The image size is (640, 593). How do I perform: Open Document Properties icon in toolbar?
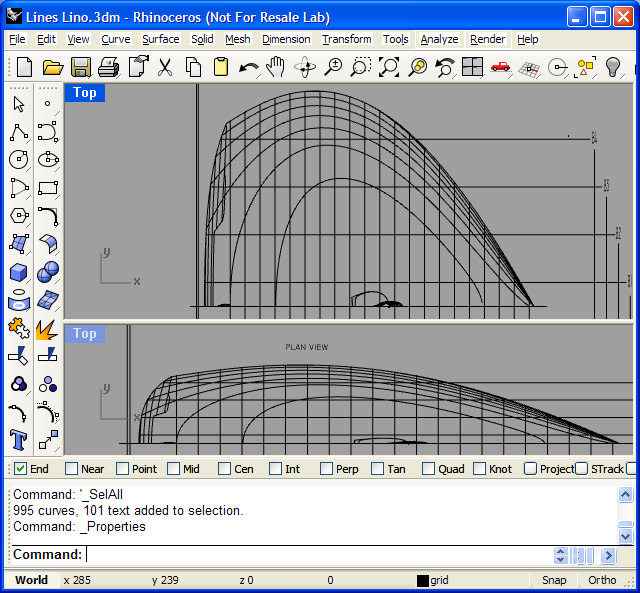click(x=138, y=66)
